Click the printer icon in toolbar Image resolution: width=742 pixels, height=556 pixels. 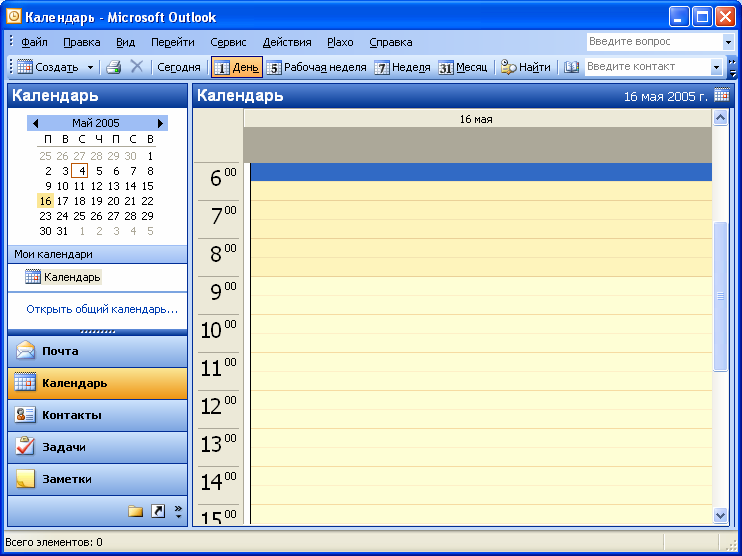pos(114,67)
